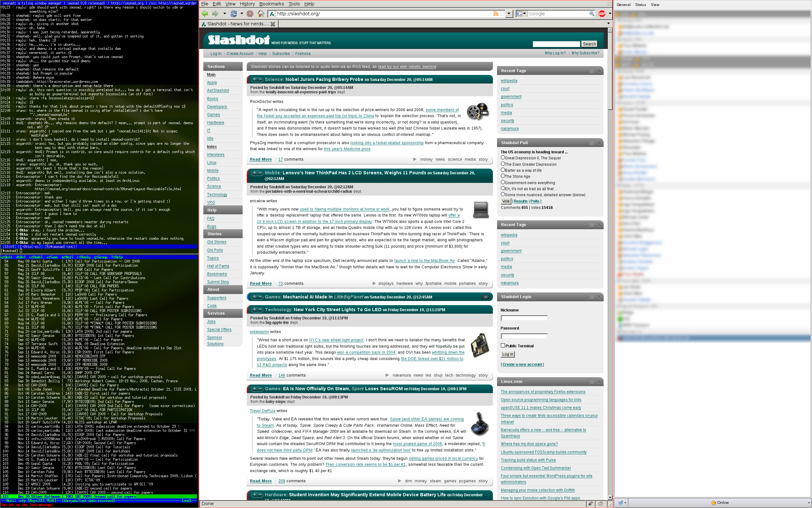Open the Create Account link
Viewport: 812px width, 508px height.
[240, 54]
